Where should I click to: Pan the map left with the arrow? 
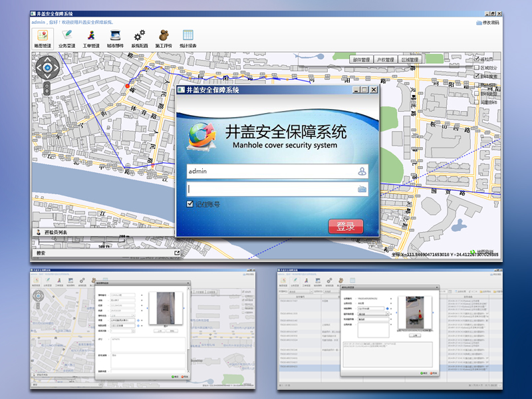point(39,68)
